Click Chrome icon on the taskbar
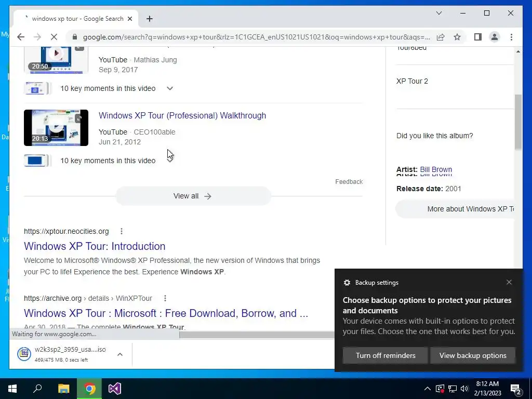The height and width of the screenshot is (399, 532). click(x=89, y=389)
